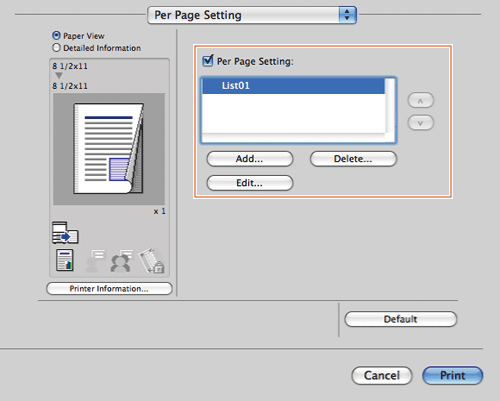500x401 pixels.
Task: Click the x 1 copies count text
Action: coord(159,211)
